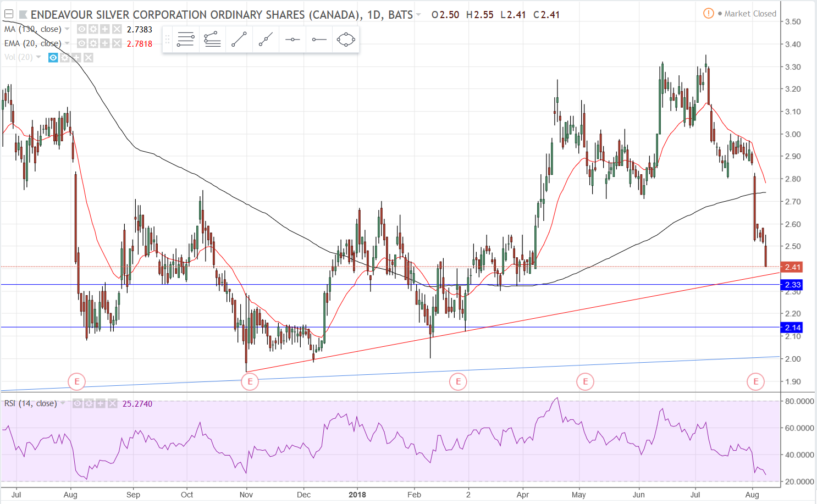Select the parallel channel line tool
The height and width of the screenshot is (504, 817).
(x=186, y=40)
